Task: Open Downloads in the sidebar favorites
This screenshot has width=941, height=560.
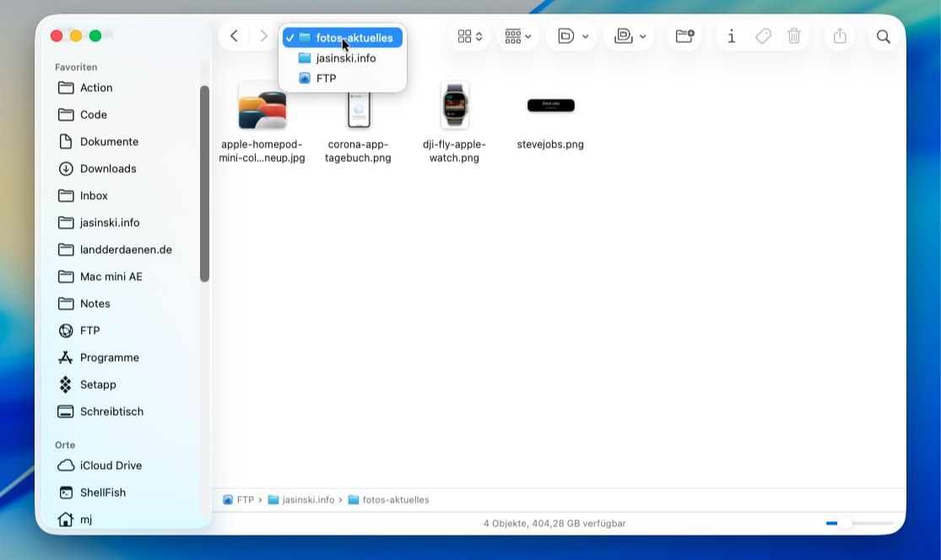Action: (107, 169)
